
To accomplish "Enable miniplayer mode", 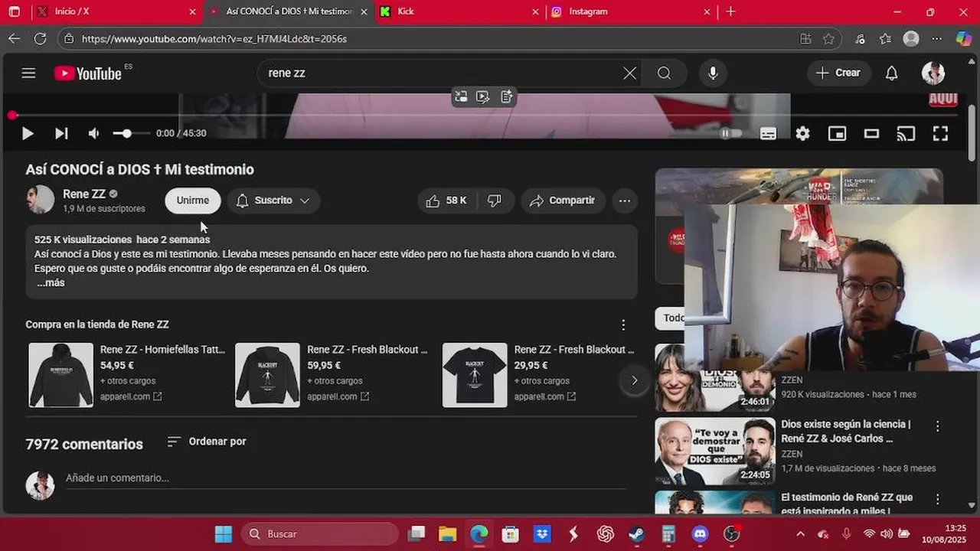I will point(837,133).
